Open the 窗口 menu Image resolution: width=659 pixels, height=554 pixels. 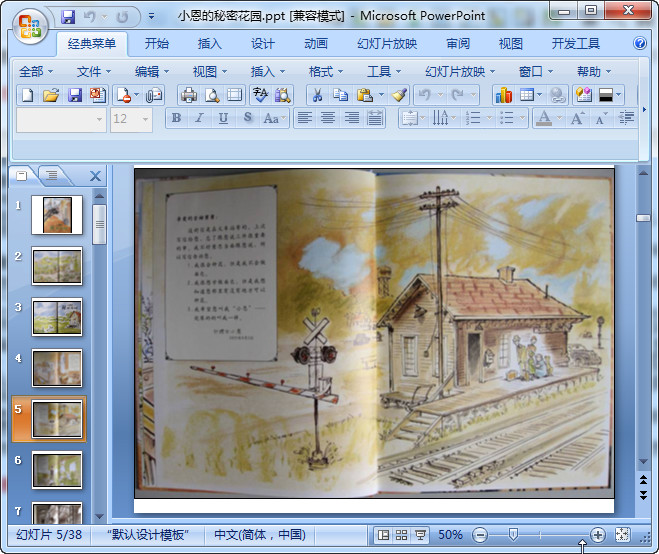[x=536, y=72]
